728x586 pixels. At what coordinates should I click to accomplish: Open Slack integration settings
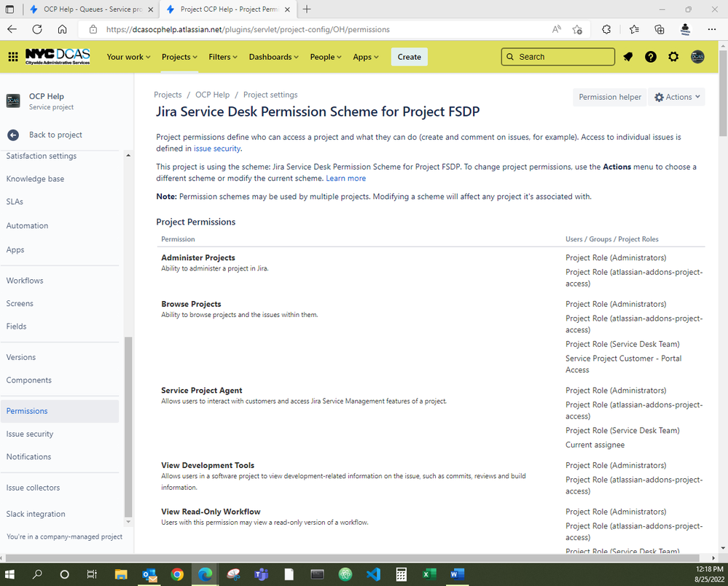[x=36, y=514]
